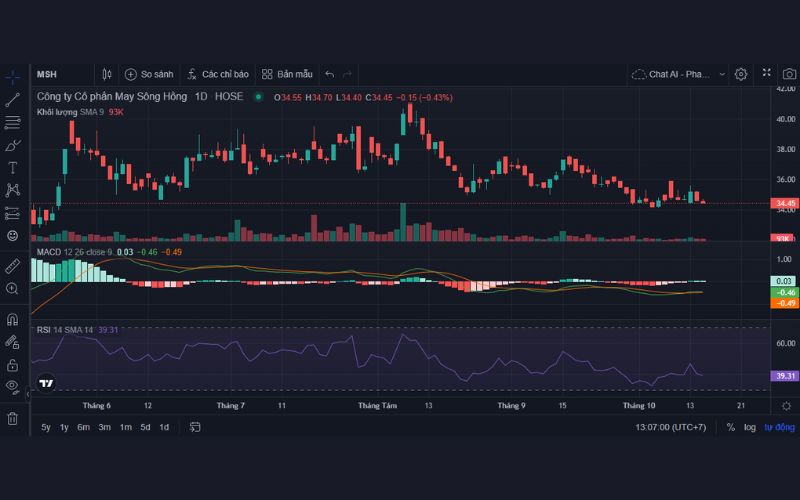Viewport: 800px width, 500px height.
Task: Pick the text annotation tool
Action: 13,167
